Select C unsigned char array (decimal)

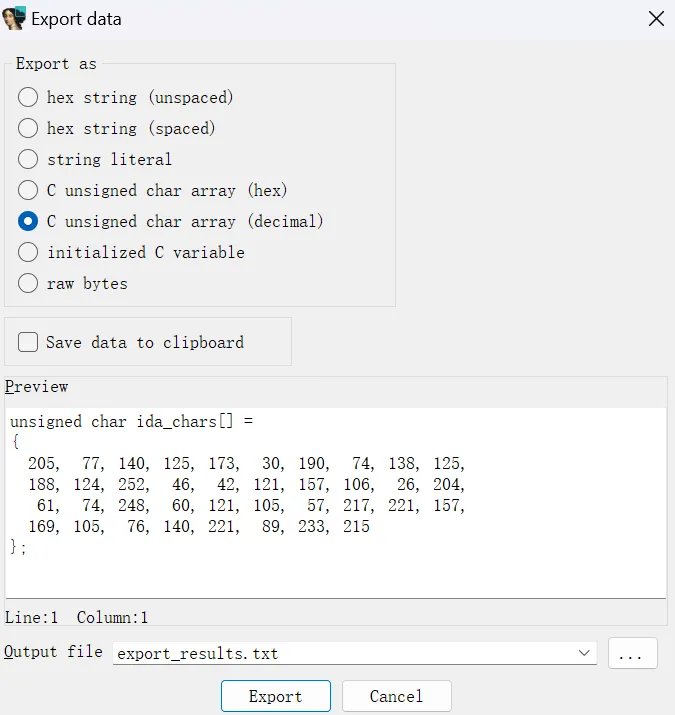pos(29,222)
